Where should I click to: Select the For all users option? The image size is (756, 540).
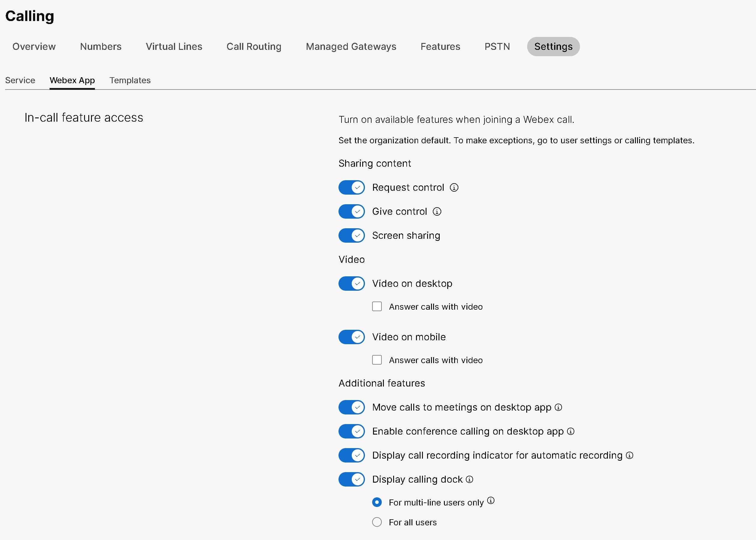pos(377,522)
